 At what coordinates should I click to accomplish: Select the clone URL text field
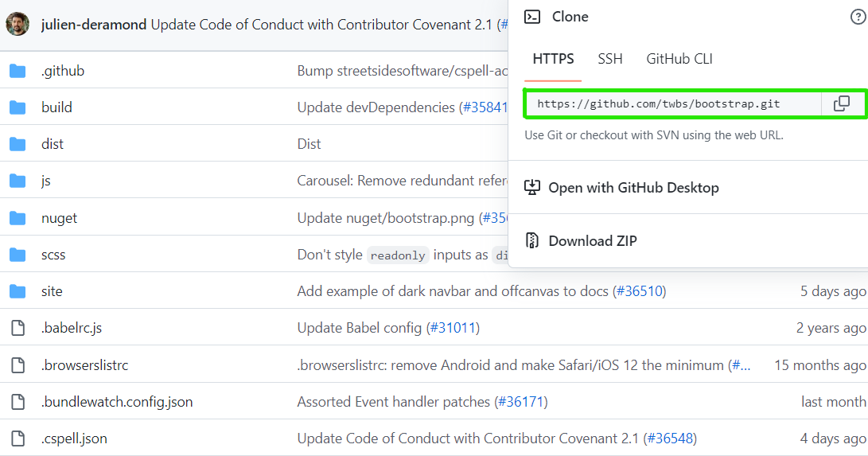(x=674, y=103)
